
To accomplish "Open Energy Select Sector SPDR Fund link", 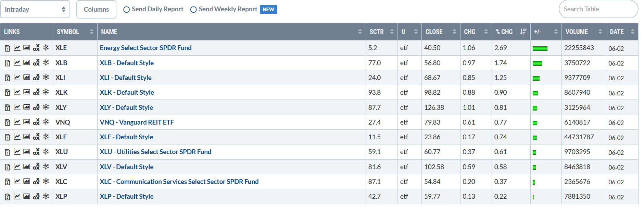I will [146, 48].
